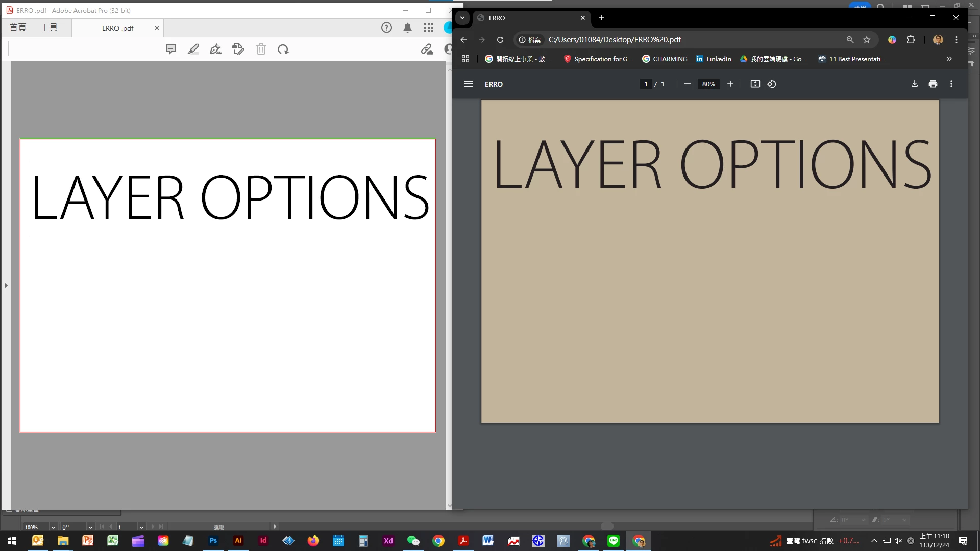Open the 100% zoom dropdown in status bar
Image resolution: width=980 pixels, height=551 pixels.
[x=53, y=527]
